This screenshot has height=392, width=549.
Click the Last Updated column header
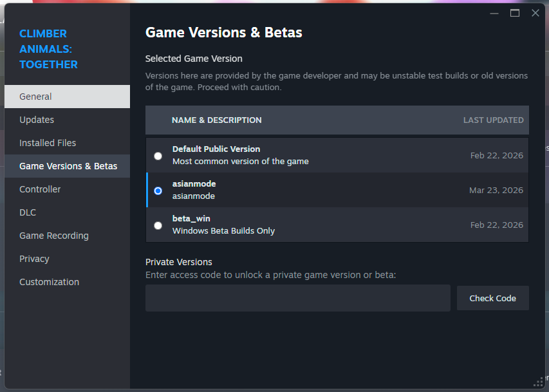coord(493,120)
